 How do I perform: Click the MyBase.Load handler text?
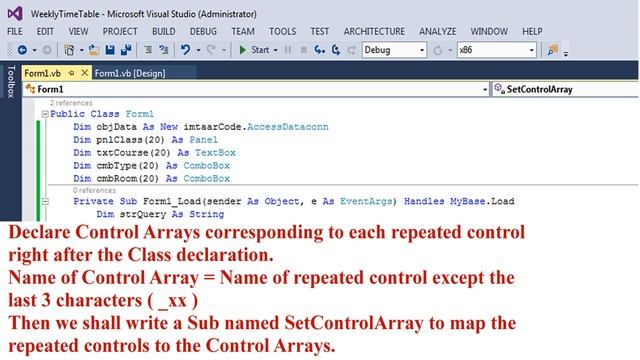click(x=482, y=201)
